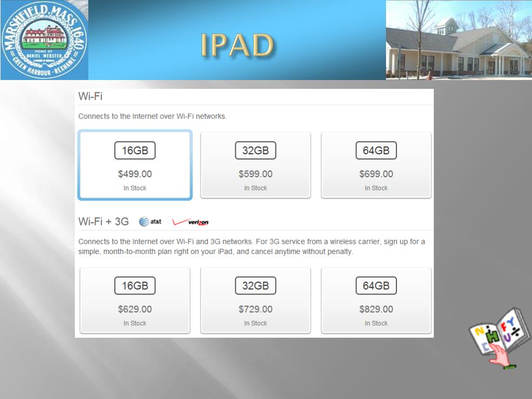Viewport: 532px width, 399px height.
Task: Click 'In Stock' under the $629.00 price
Action: (x=135, y=323)
